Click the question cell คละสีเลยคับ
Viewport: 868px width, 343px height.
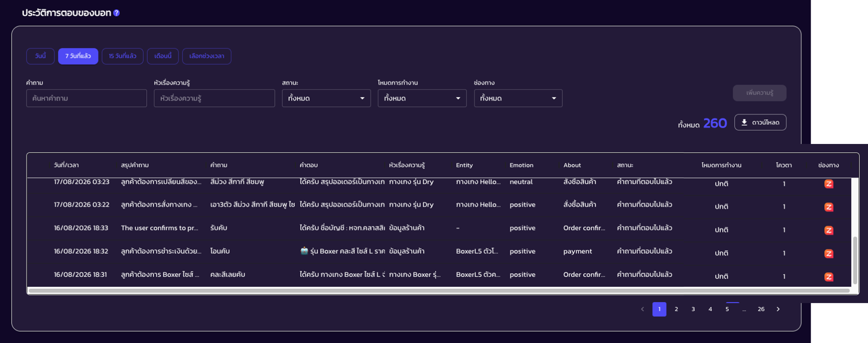tap(227, 274)
